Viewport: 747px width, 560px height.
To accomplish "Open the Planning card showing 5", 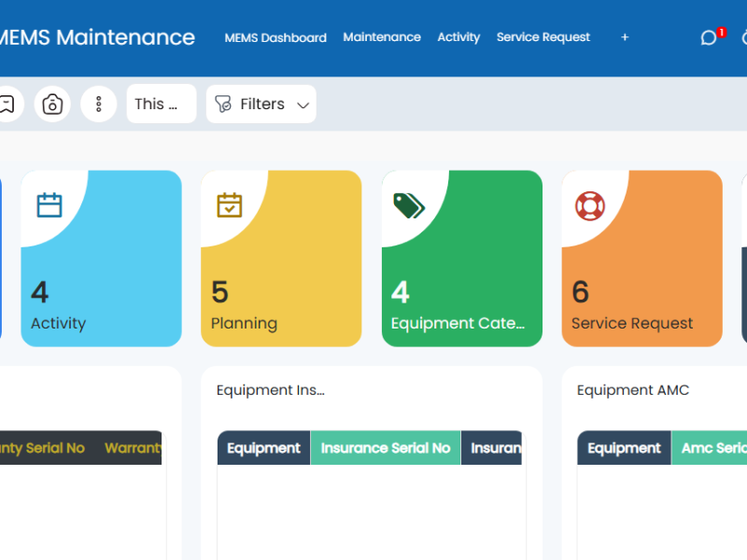I will pos(281,259).
